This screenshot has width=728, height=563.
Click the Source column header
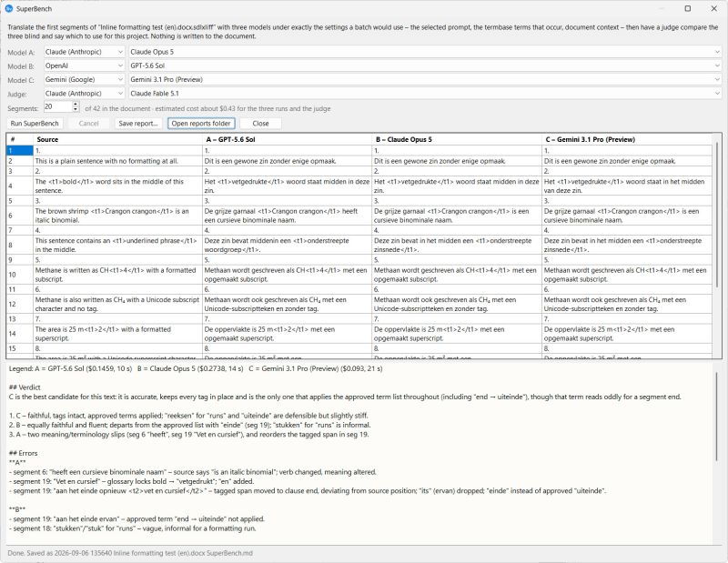(118, 139)
